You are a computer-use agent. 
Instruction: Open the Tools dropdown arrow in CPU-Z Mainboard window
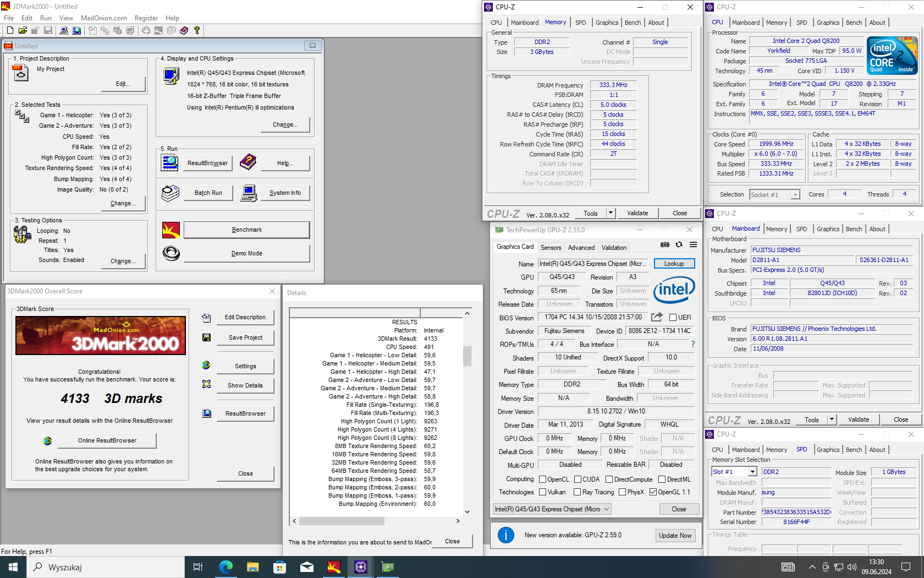tap(832, 419)
